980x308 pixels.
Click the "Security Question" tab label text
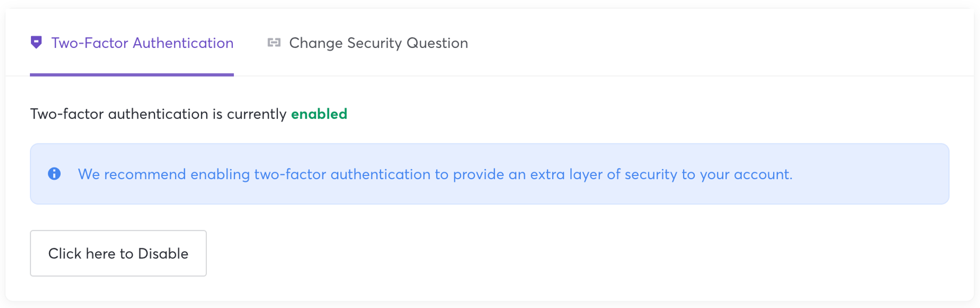tap(408, 43)
